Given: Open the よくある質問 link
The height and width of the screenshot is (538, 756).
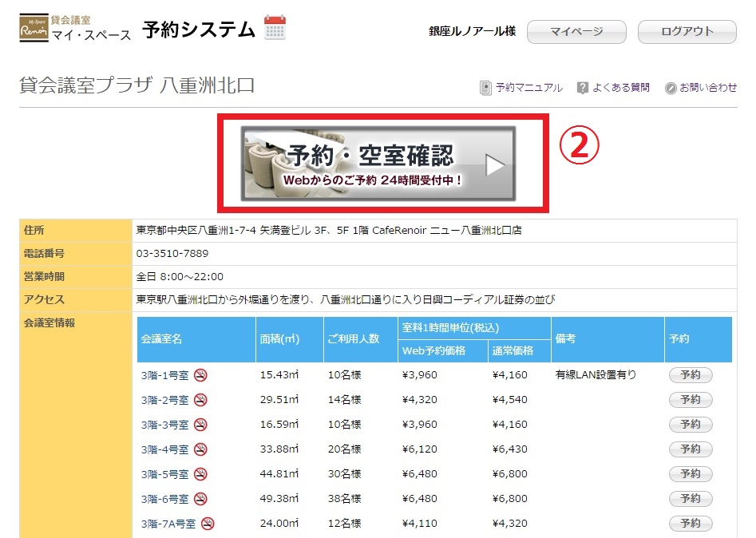Looking at the screenshot, I should 620,88.
